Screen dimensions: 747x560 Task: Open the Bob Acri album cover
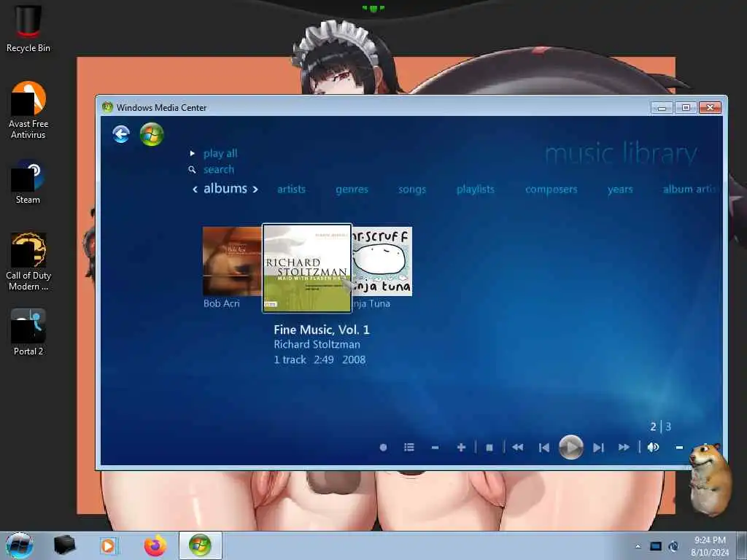click(x=232, y=261)
